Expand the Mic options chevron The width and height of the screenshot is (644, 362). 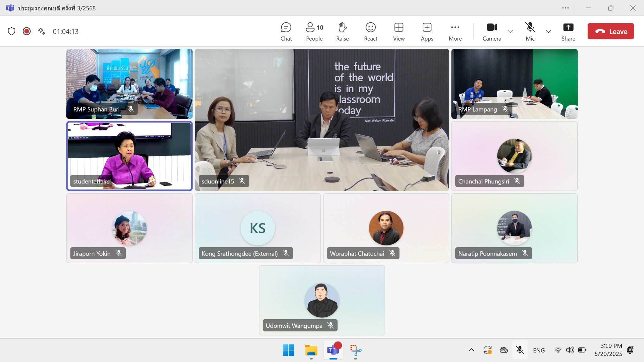548,31
